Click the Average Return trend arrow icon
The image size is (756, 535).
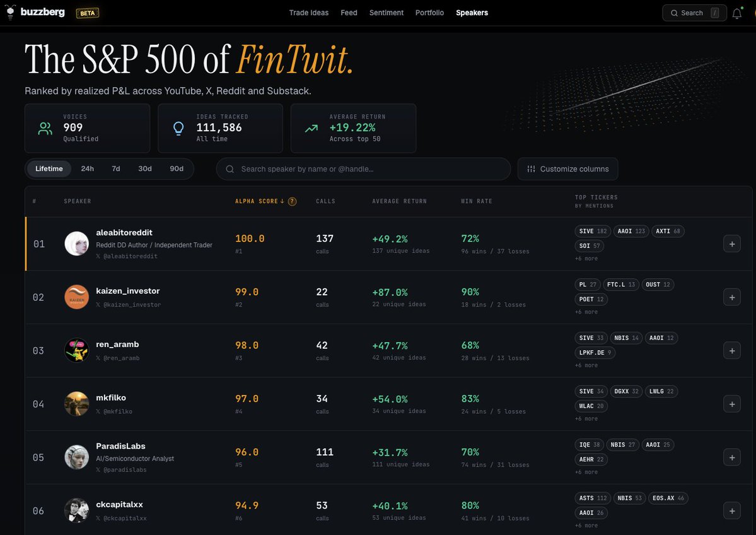[311, 128]
